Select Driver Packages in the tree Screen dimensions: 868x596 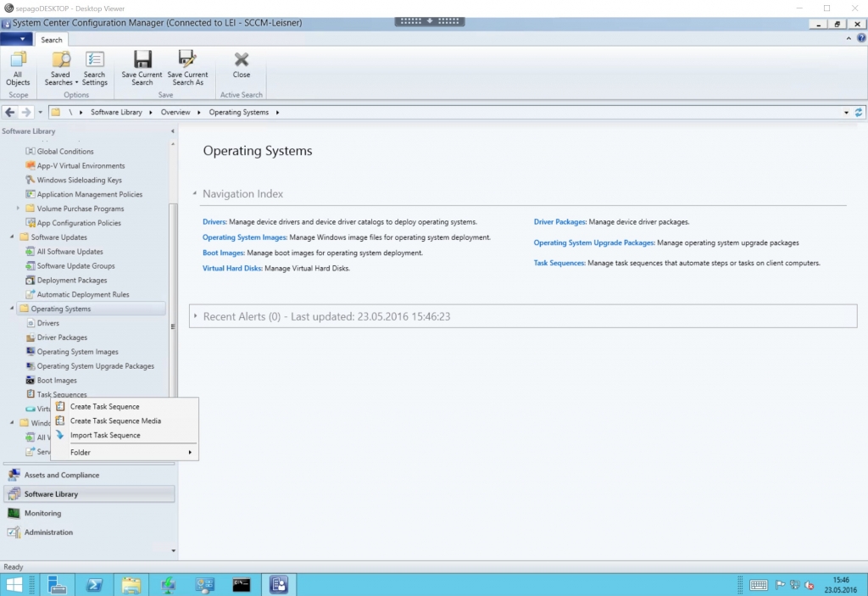(62, 337)
